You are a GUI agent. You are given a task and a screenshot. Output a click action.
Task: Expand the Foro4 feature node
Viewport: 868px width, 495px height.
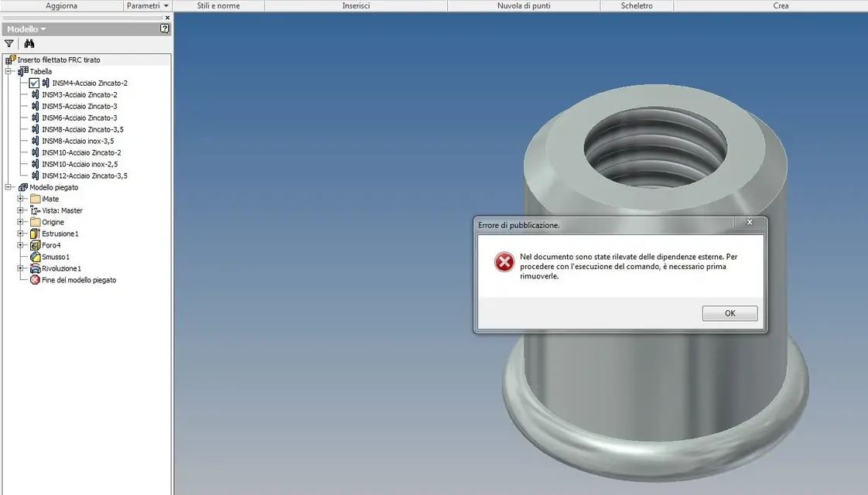pos(20,245)
